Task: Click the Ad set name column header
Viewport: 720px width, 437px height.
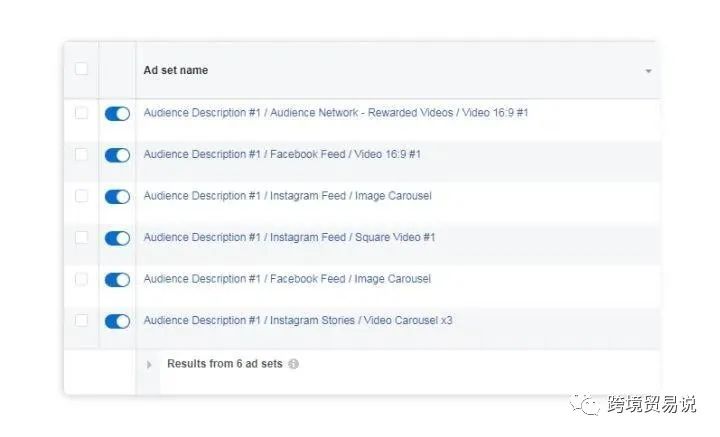Action: (x=175, y=70)
